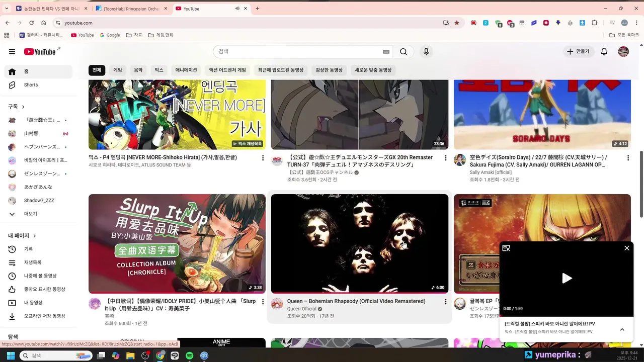Viewport: 644px width, 362px height.
Task: Open more options for the Bohemian Rhapsody video
Action: click(445, 302)
